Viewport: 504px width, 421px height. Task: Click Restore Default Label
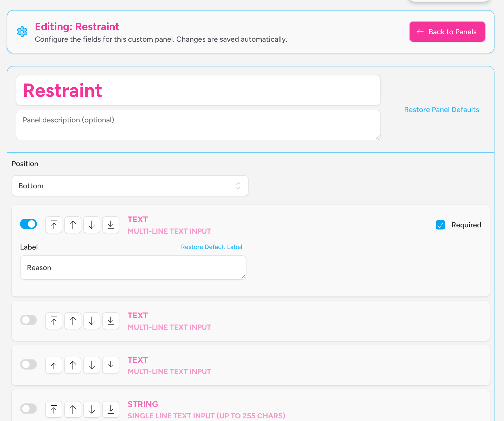(x=211, y=247)
